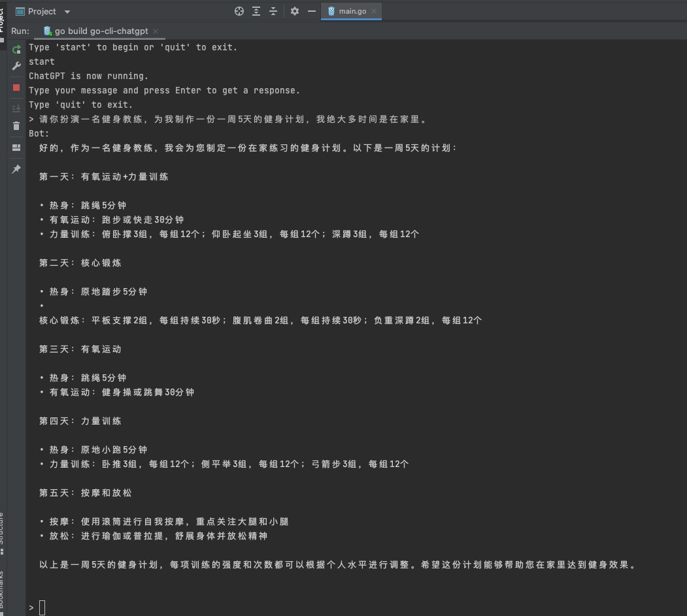This screenshot has height=616, width=687.
Task: Edit run settings via the wrench icon
Action: coord(16,65)
